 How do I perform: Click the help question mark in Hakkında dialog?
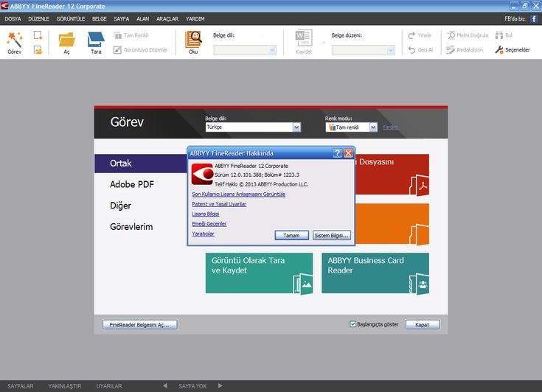point(337,153)
